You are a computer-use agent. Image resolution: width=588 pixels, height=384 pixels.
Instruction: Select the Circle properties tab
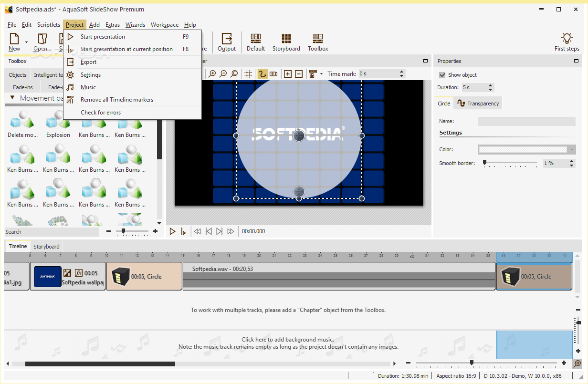tap(444, 104)
